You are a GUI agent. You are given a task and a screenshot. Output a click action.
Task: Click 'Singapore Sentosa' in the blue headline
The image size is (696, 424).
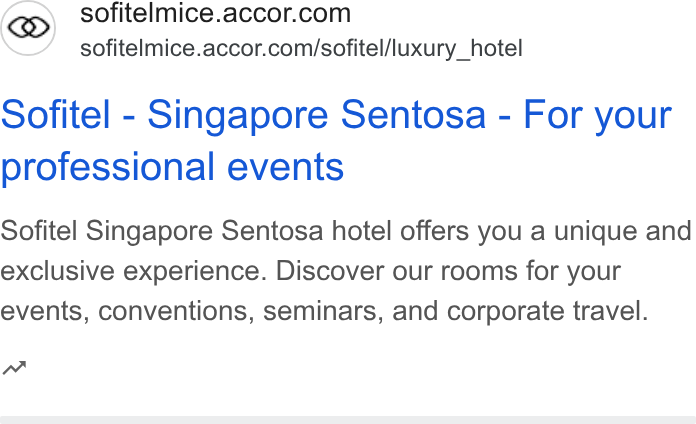pos(316,115)
